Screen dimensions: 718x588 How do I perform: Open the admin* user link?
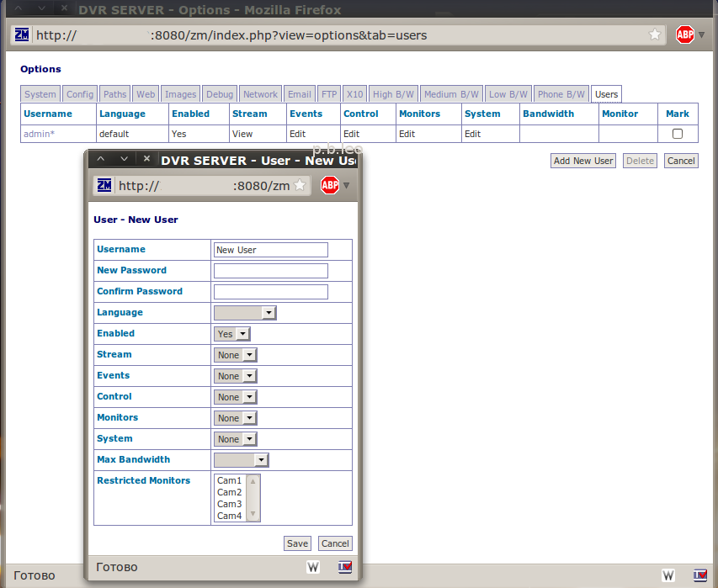[39, 134]
